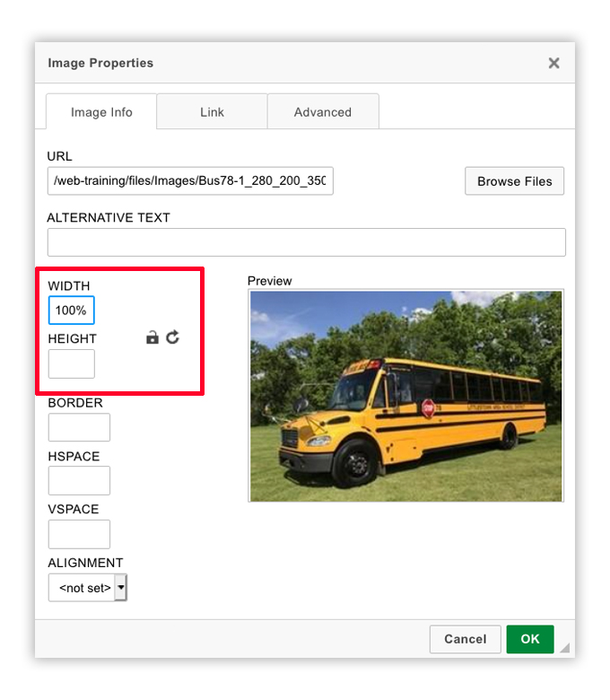
Task: Click the empty Height input box
Action: pyautogui.click(x=71, y=363)
